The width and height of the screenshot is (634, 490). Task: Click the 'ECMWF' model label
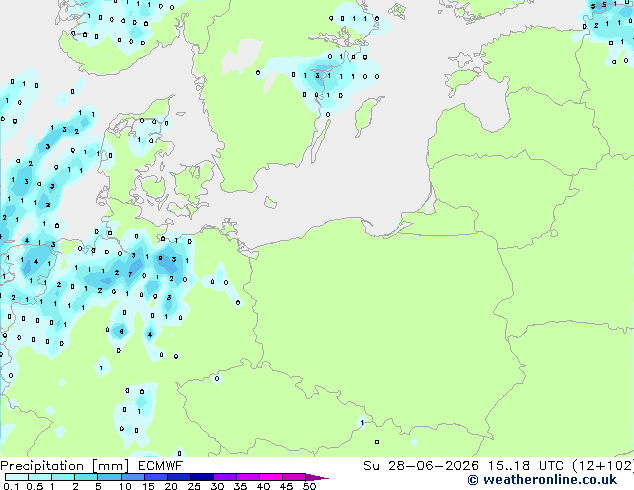tap(161, 466)
